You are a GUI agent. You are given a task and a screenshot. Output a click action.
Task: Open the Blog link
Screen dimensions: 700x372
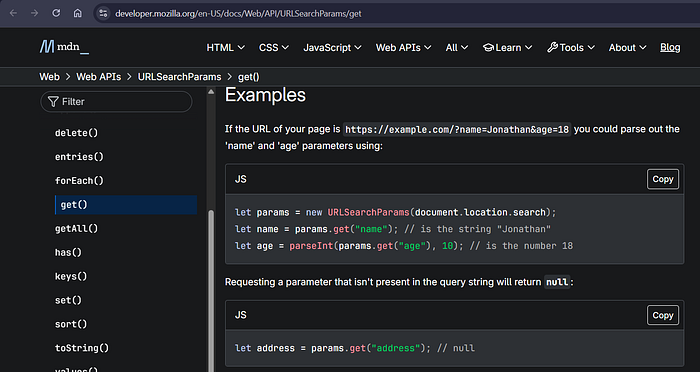(x=670, y=47)
